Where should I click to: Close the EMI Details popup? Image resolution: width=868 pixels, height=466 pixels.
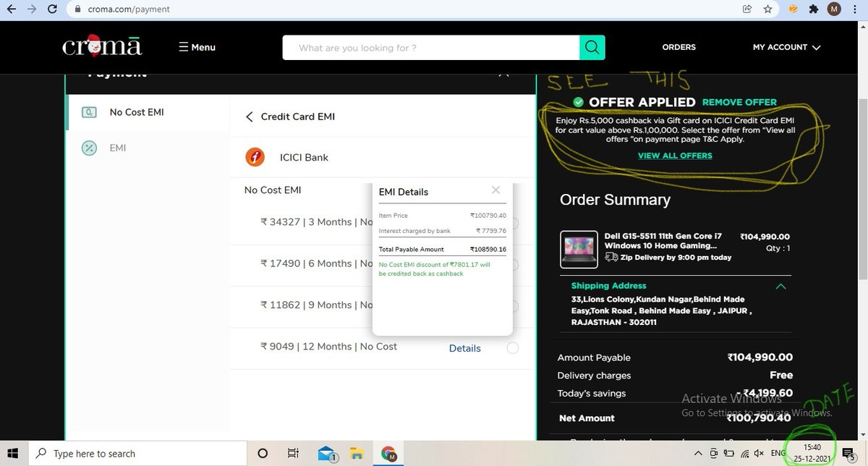495,190
